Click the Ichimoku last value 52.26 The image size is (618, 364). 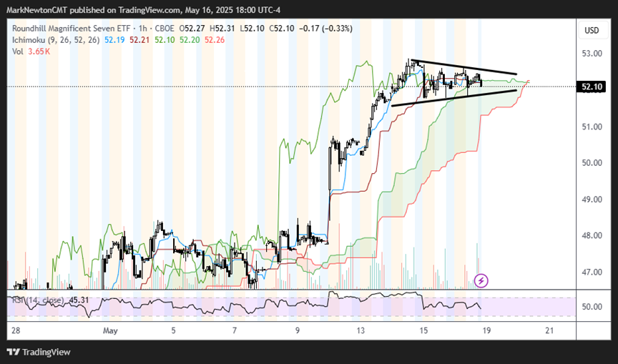tap(215, 40)
